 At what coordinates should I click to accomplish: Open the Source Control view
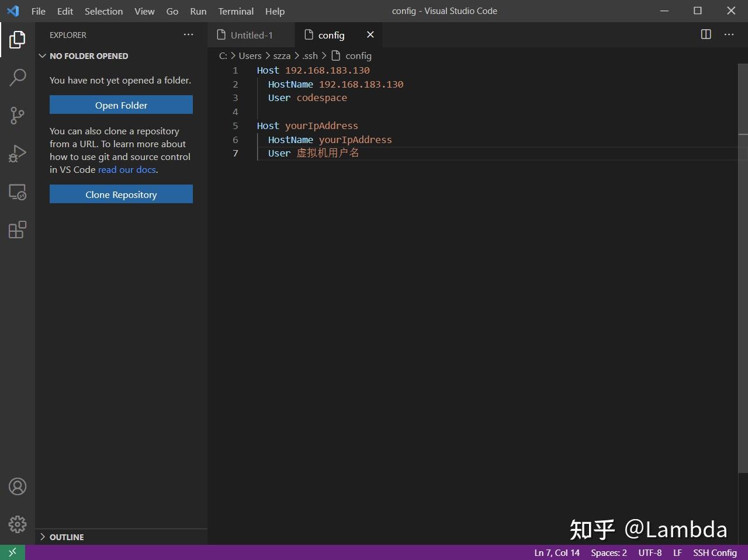tap(17, 115)
